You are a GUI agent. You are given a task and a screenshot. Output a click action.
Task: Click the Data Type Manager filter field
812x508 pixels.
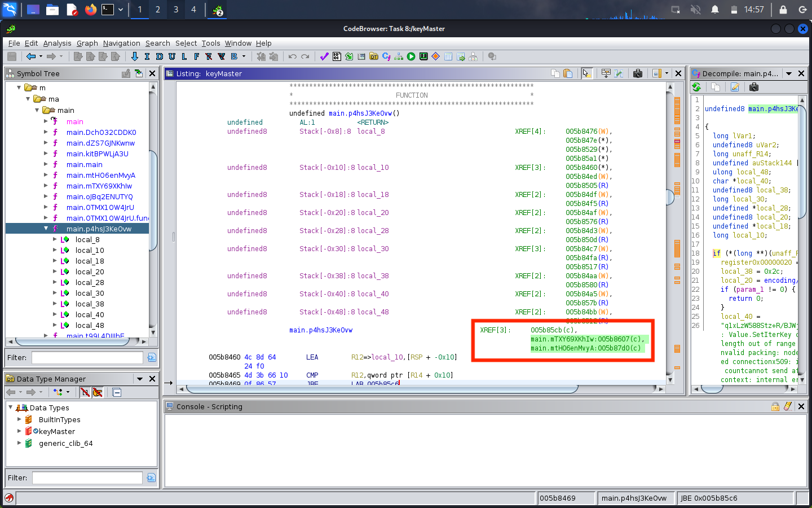click(87, 478)
